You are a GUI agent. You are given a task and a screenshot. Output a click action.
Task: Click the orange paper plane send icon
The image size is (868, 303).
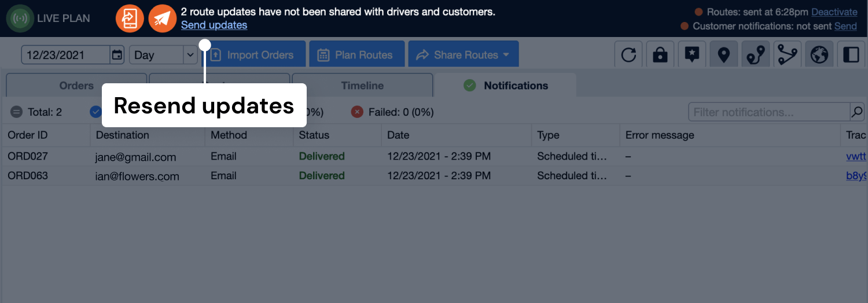(x=163, y=18)
